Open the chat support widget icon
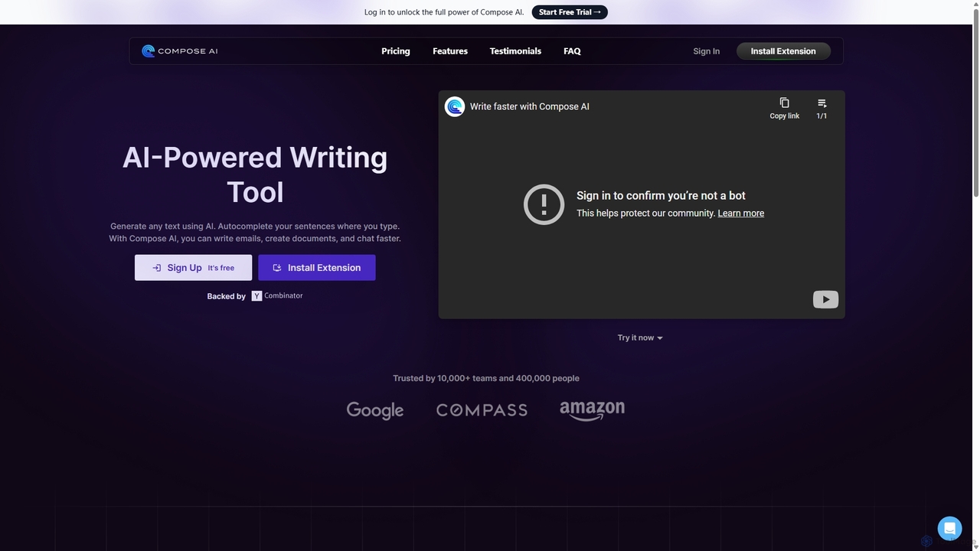 tap(949, 528)
